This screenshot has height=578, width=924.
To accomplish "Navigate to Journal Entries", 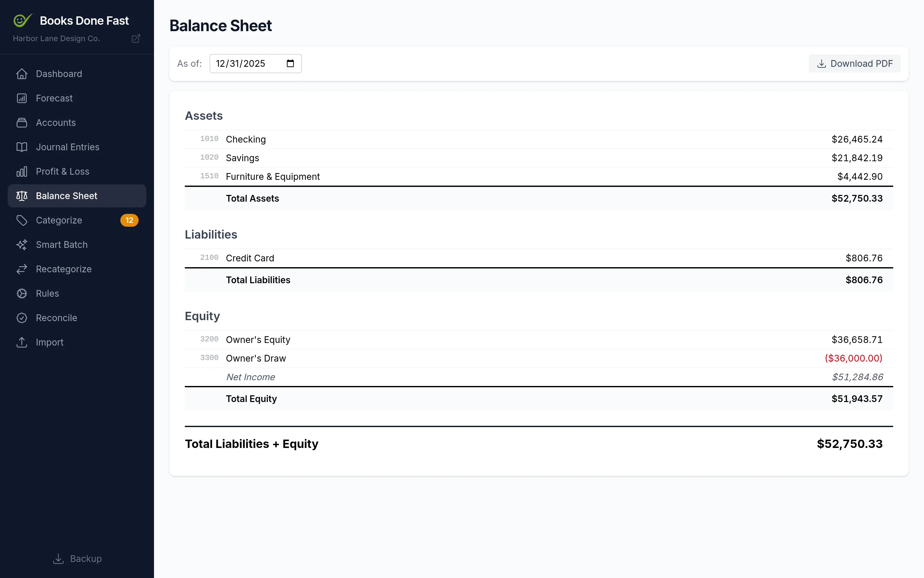I will 77,147.
